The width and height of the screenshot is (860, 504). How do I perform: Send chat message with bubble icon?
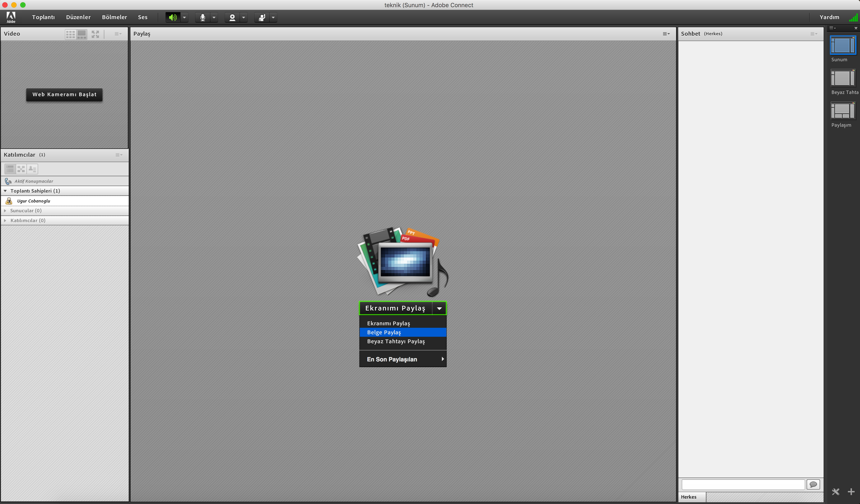[813, 484]
